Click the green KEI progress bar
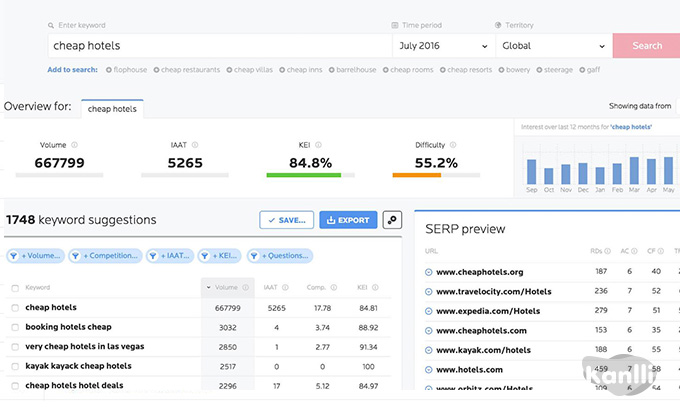 pos(304,175)
